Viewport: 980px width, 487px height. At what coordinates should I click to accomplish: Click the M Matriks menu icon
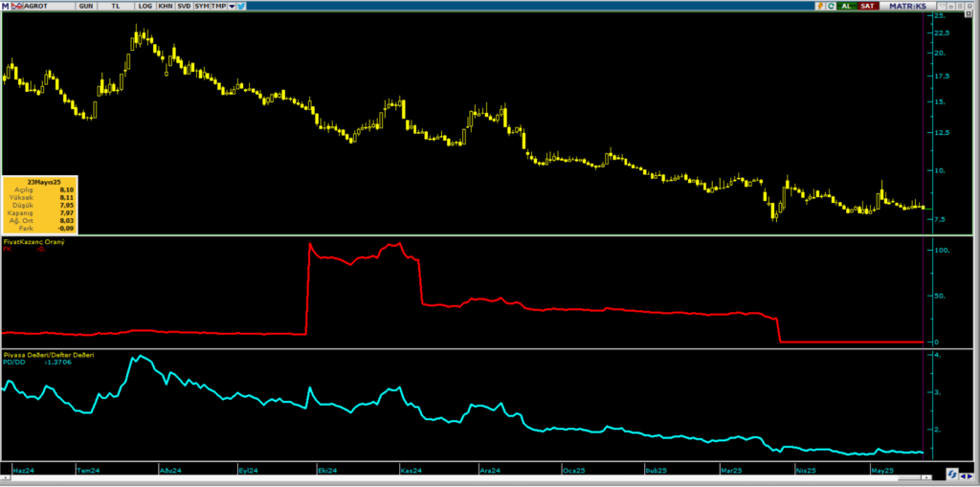click(5, 6)
